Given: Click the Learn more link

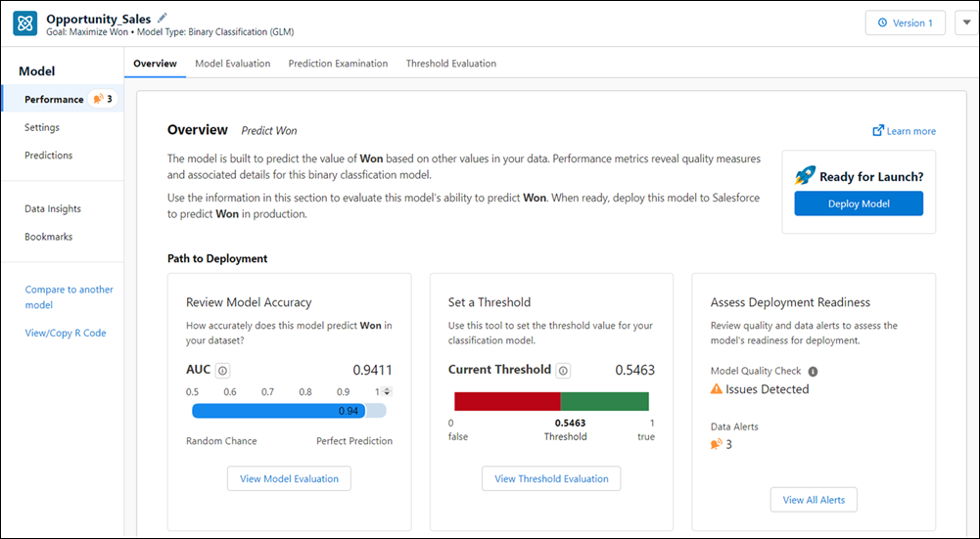Looking at the screenshot, I should click(911, 130).
